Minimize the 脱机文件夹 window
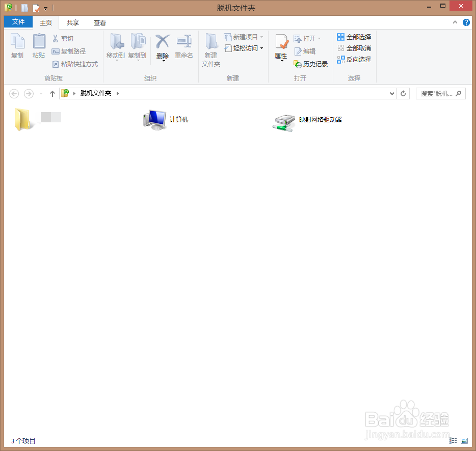 pyautogui.click(x=429, y=6)
